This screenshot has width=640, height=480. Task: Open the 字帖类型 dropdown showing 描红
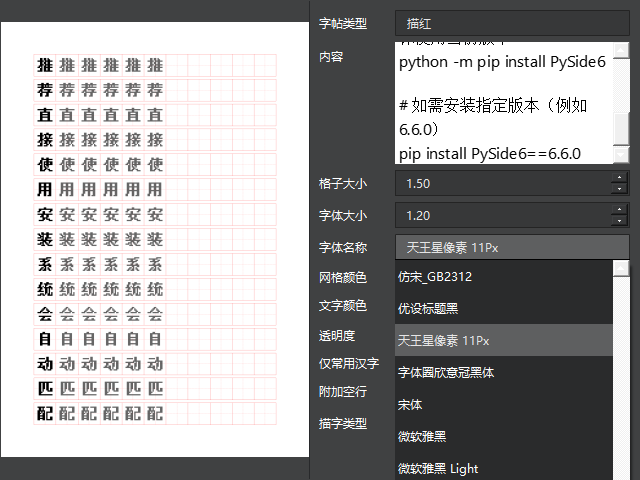coord(512,23)
